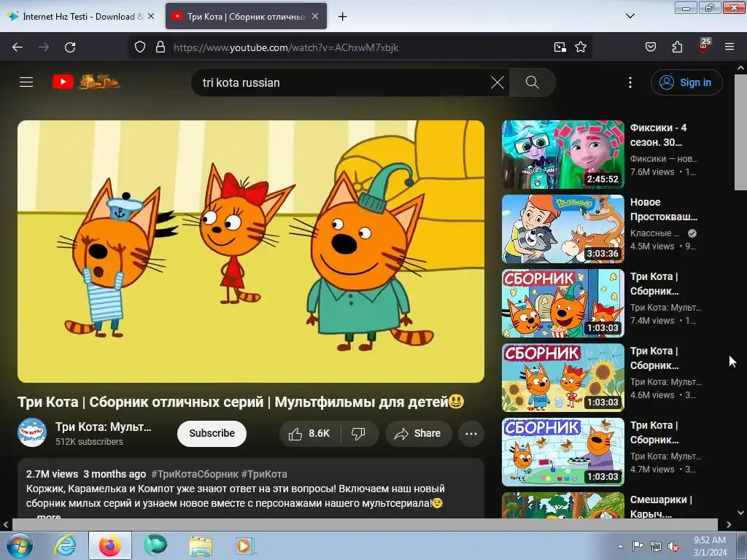Open uBlock extension with 25 badge
Image resolution: width=747 pixels, height=560 pixels.
(704, 46)
